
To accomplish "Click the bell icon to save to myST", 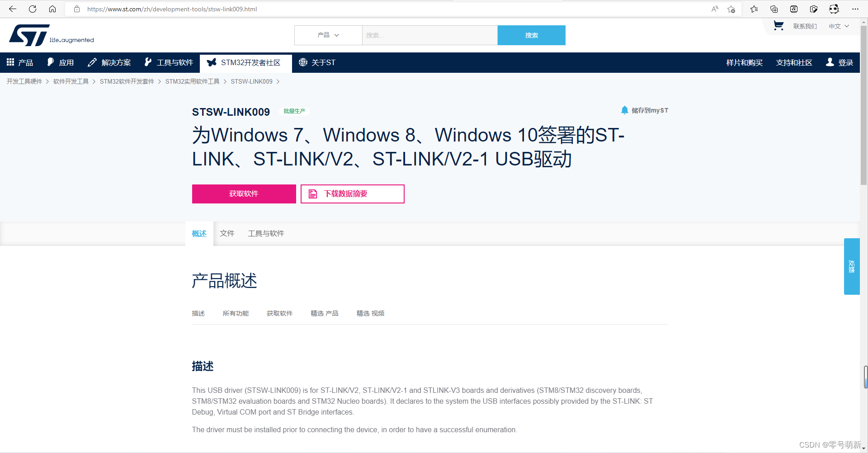I will (625, 110).
